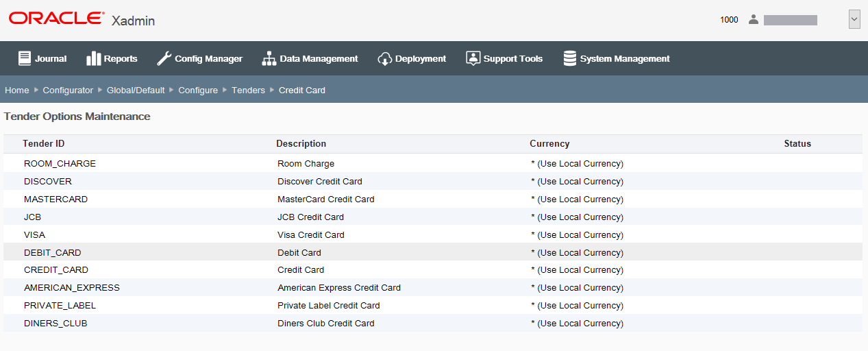Click the Private Label Credit Card description

click(x=329, y=306)
